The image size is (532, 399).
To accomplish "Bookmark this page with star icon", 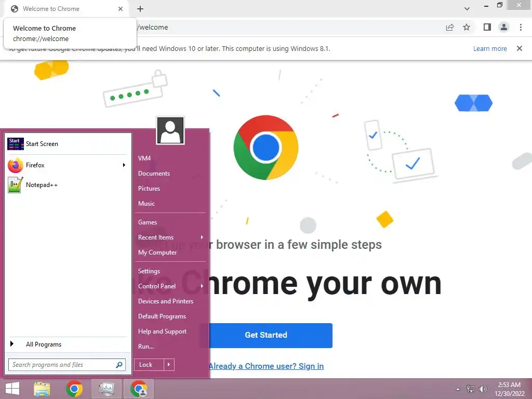I will click(x=467, y=28).
